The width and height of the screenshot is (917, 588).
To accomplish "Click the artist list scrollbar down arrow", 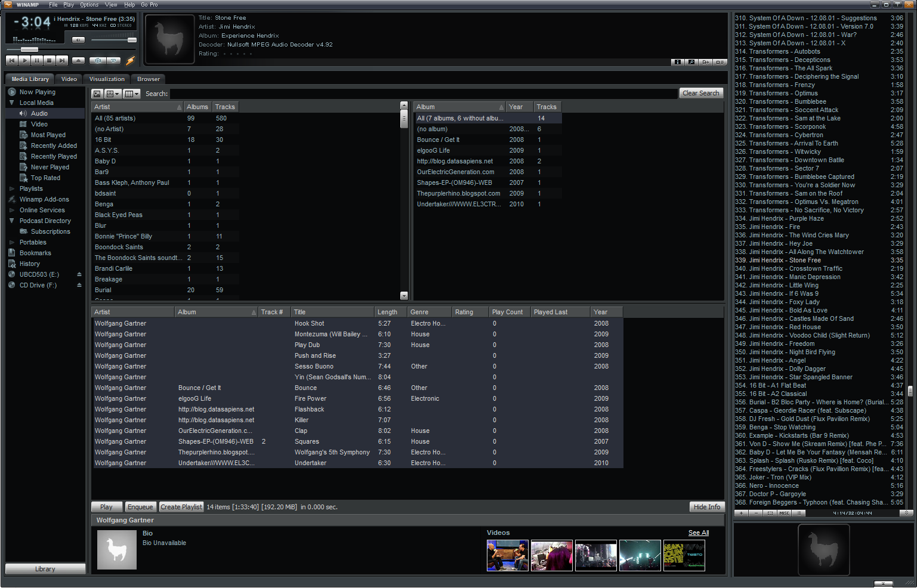I will (x=404, y=296).
